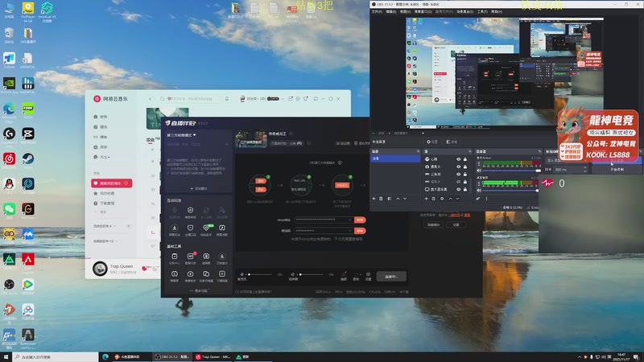This screenshot has height=362, width=644.
Task: Unlock the first OBS source lock icon
Action: point(465,159)
